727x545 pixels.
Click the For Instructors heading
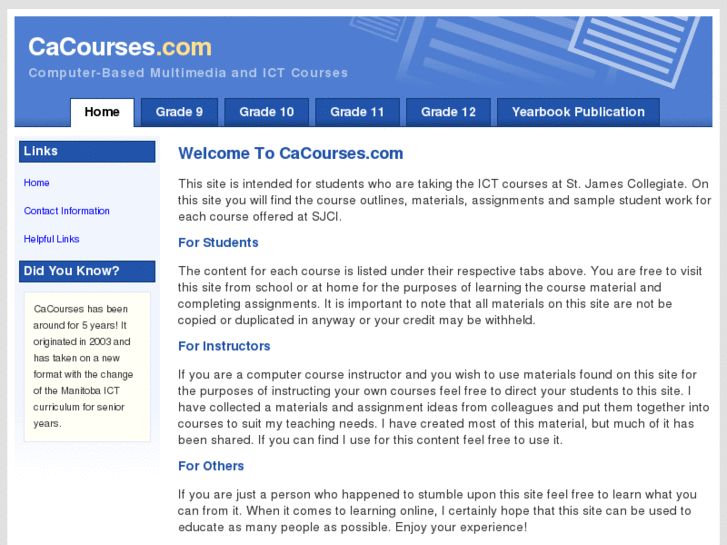point(224,346)
